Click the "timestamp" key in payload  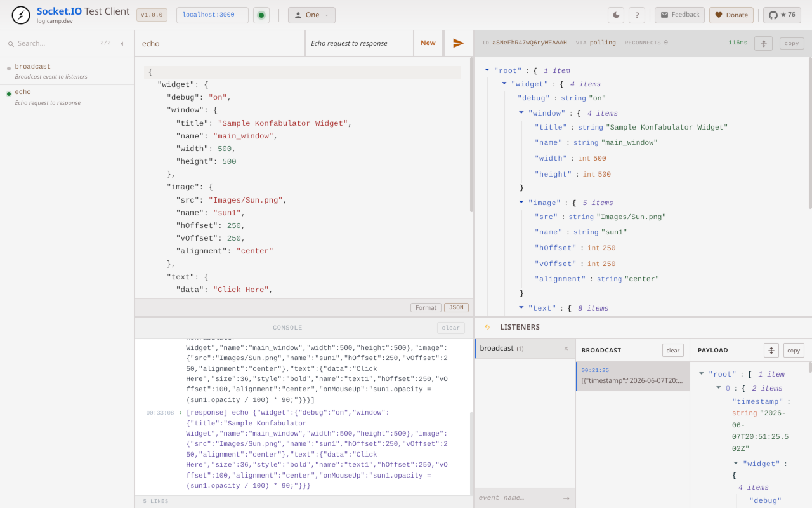[x=757, y=401]
